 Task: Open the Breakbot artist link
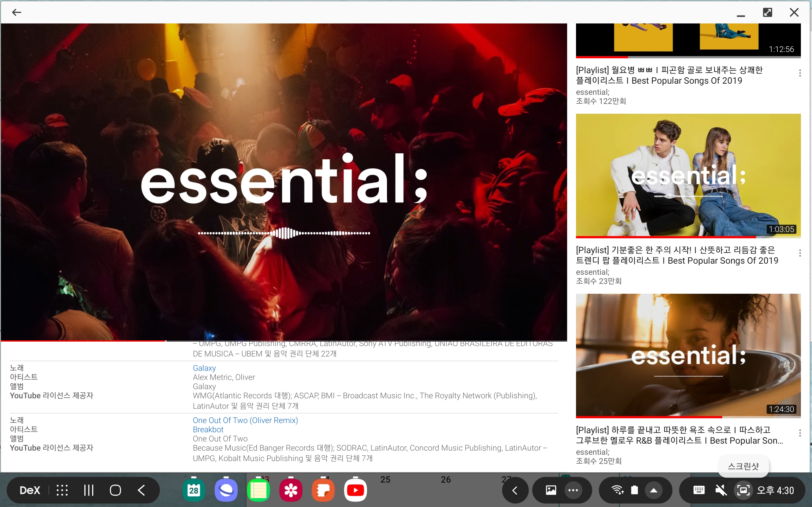(x=208, y=430)
